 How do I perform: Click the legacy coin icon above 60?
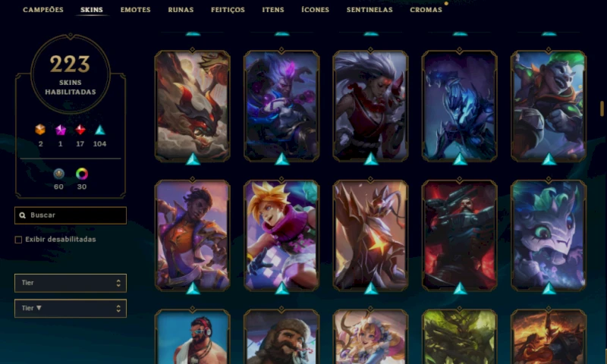(x=58, y=174)
